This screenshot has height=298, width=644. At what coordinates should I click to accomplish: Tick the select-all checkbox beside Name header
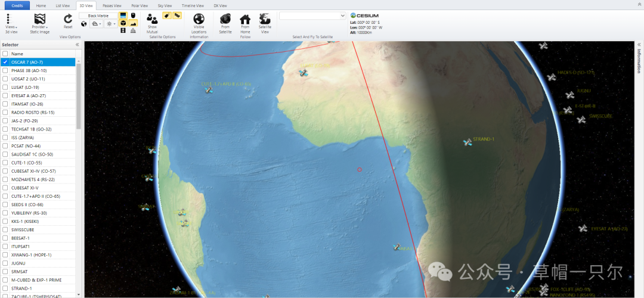tap(5, 54)
